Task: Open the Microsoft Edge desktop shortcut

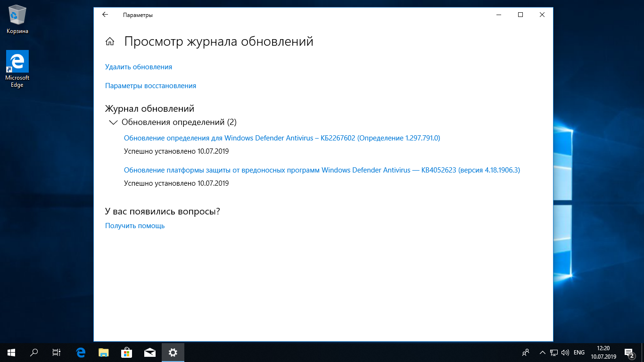Action: point(17,69)
